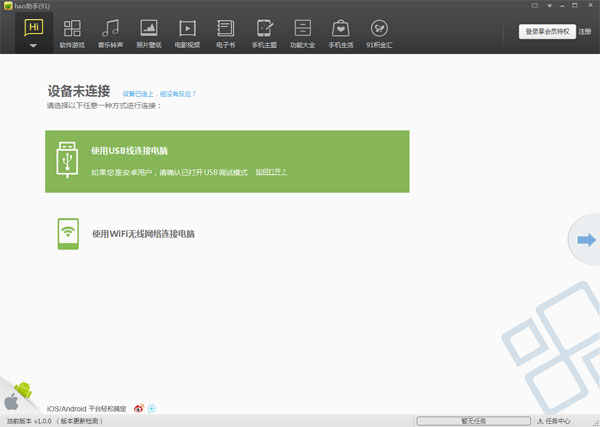Open 照片壁纸 photos wallpaper section
Viewport: 600px width, 427px height.
click(149, 34)
